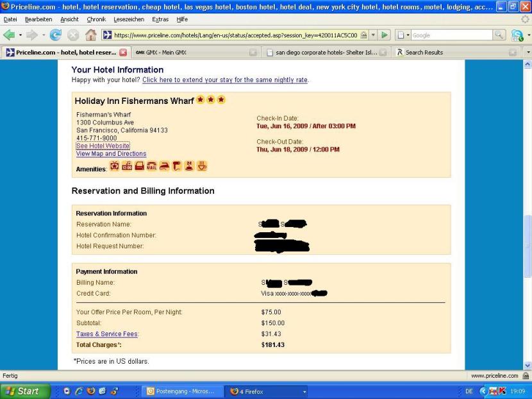The height and width of the screenshot is (399, 532).
Task: Click the back navigation arrow
Action: coord(10,35)
